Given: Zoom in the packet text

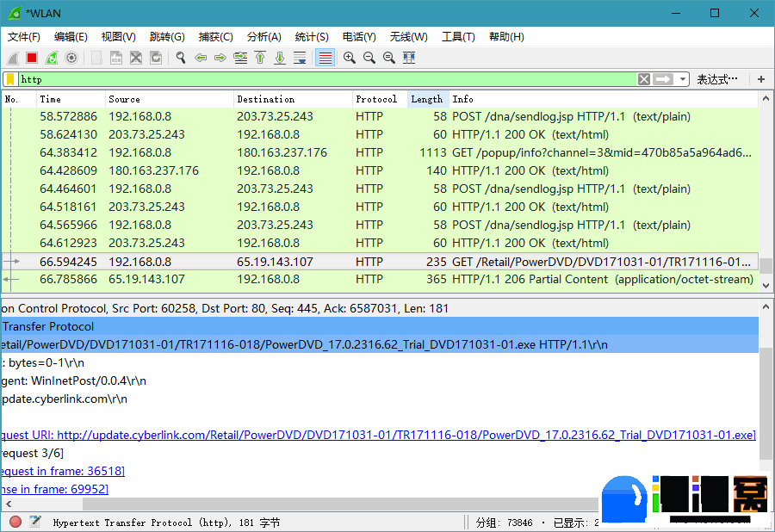Looking at the screenshot, I should click(x=350, y=58).
